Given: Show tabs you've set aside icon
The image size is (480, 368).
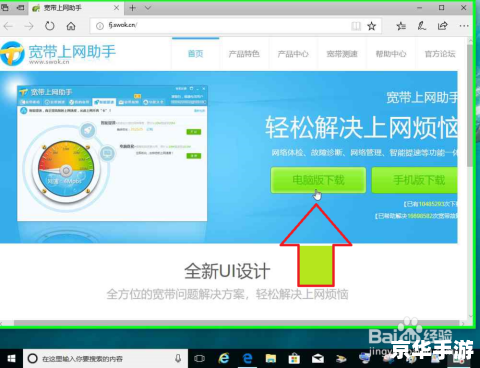Looking at the screenshot, I should [x=5, y=7].
